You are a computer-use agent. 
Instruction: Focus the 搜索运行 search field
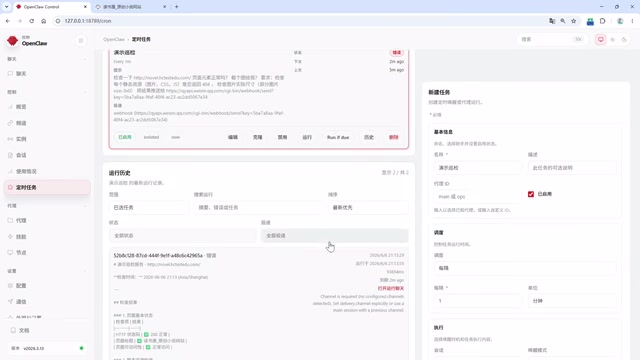[x=259, y=207]
